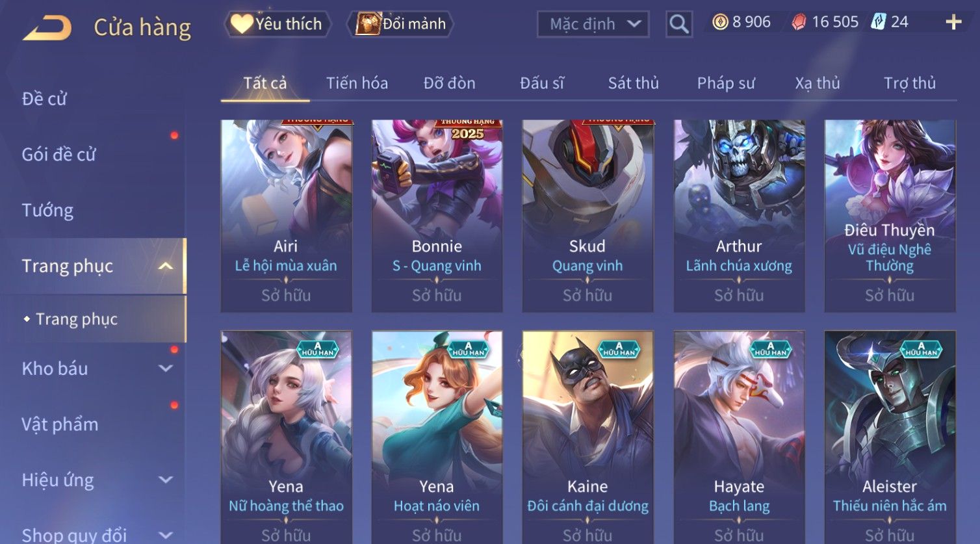
Task: Click the plus icon to add currency
Action: pyautogui.click(x=953, y=22)
